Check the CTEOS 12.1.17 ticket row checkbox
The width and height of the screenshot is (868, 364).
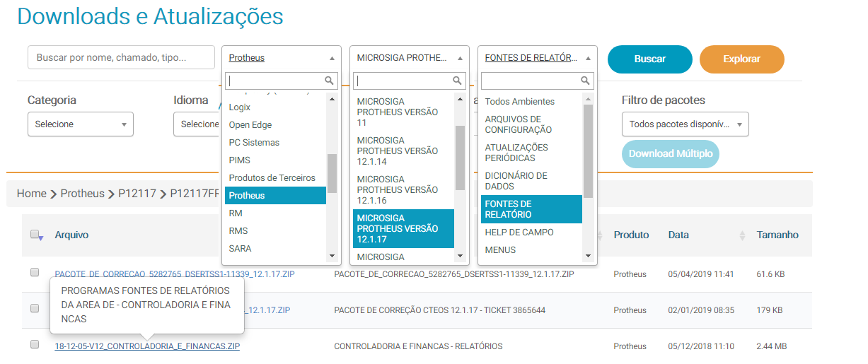coord(35,309)
